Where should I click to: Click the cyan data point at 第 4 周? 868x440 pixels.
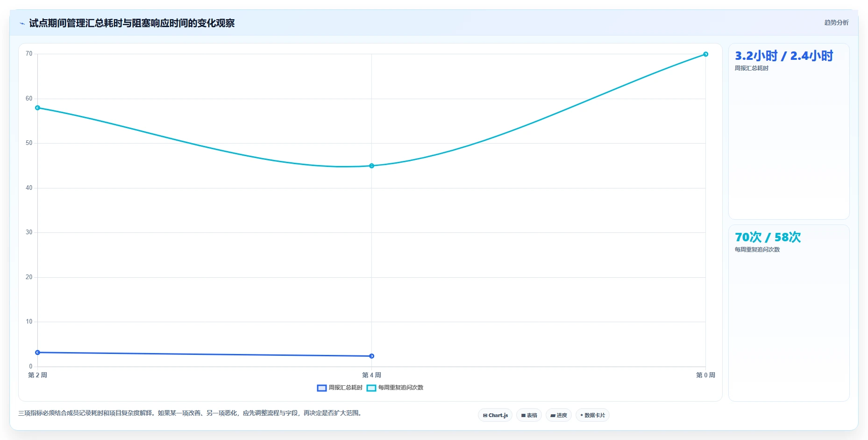click(x=372, y=166)
